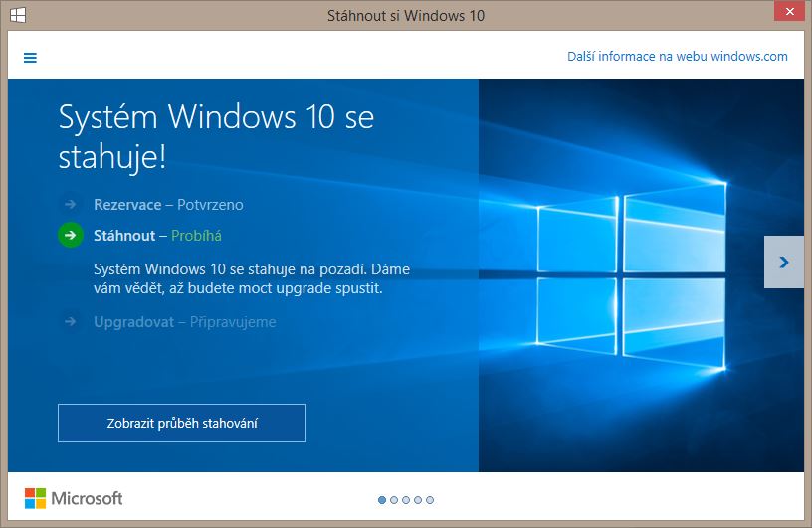Select the second page indicator dot
Image resolution: width=812 pixels, height=528 pixels.
coord(394,500)
